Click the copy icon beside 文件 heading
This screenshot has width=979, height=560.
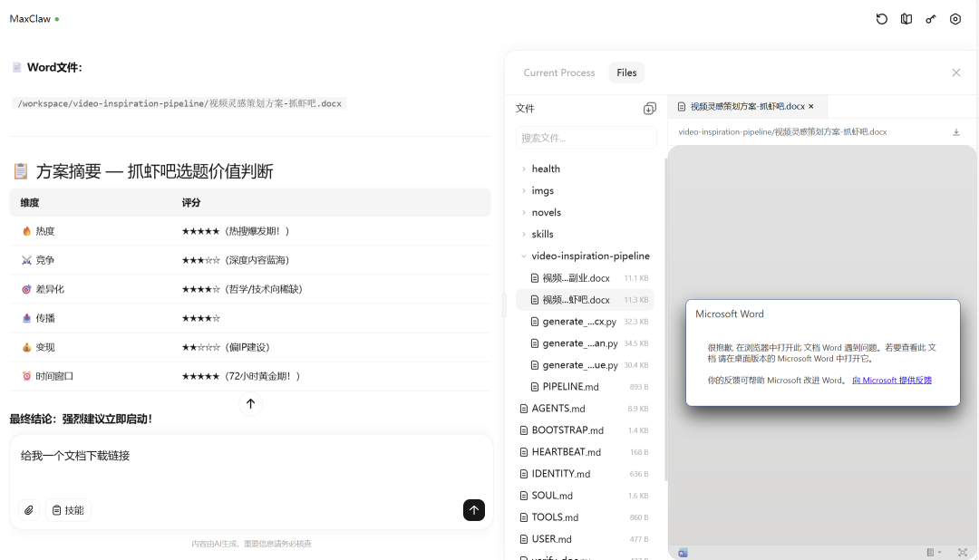pos(649,109)
